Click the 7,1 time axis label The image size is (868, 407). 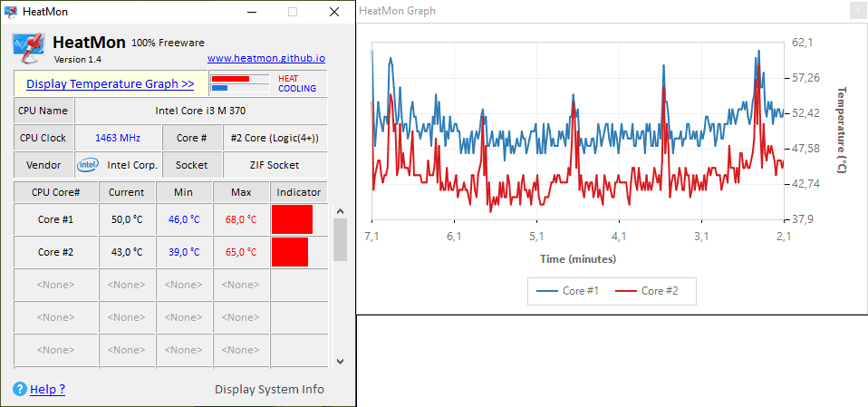tap(372, 237)
